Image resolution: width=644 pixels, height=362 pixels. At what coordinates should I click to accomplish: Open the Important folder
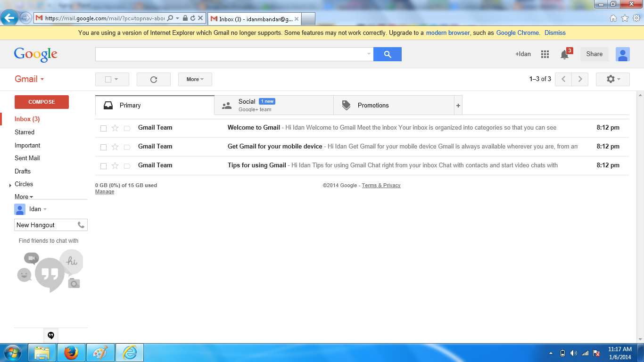click(x=27, y=146)
